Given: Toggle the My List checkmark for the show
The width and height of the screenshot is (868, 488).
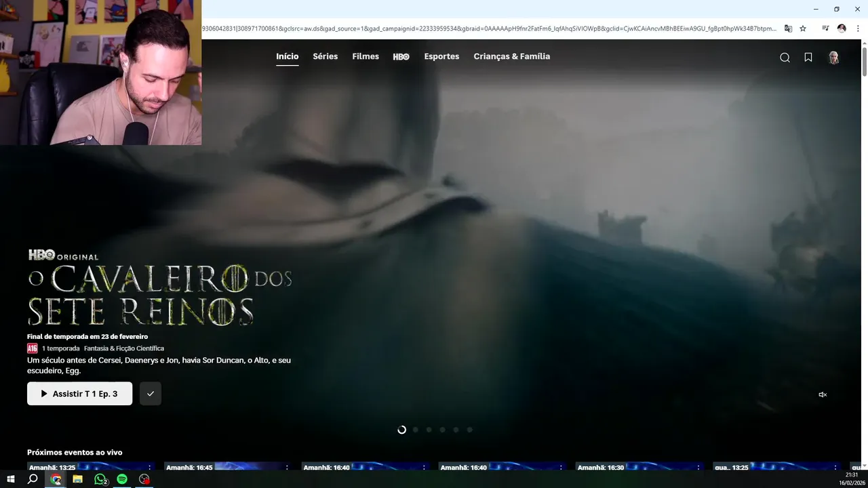Looking at the screenshot, I should pyautogui.click(x=151, y=394).
